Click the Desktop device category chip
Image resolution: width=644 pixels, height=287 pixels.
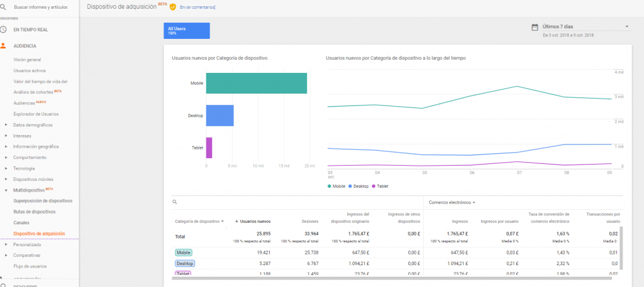coord(185,263)
